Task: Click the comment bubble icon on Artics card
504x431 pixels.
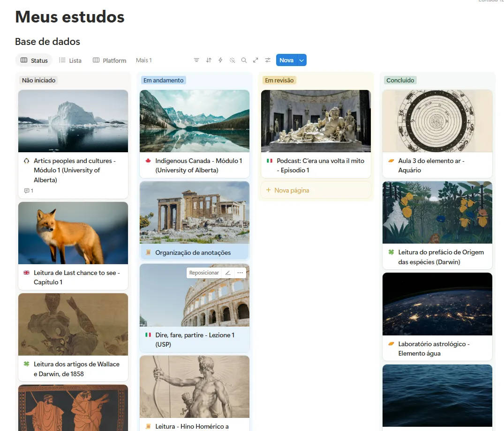Action: (27, 191)
